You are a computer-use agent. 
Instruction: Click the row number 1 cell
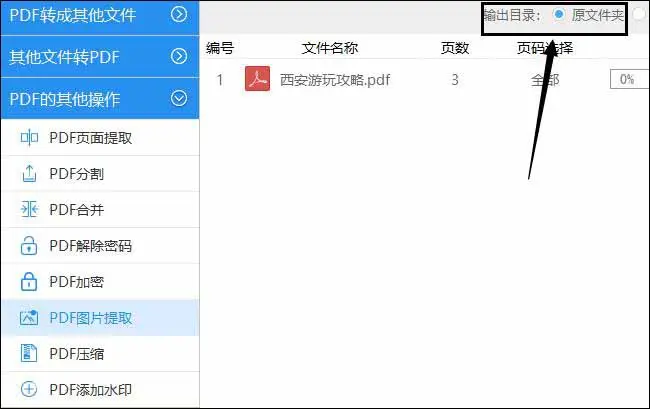point(220,79)
